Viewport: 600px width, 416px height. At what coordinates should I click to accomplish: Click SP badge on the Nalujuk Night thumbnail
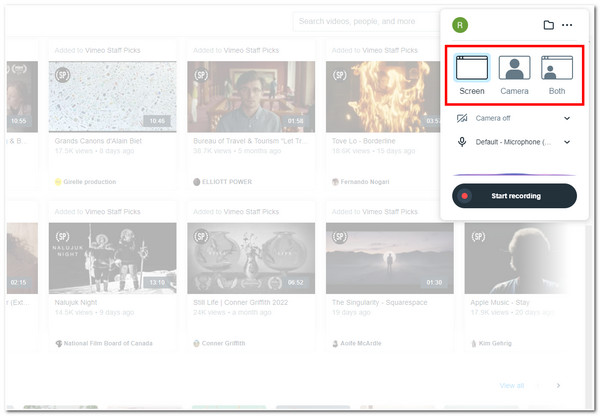tap(63, 237)
